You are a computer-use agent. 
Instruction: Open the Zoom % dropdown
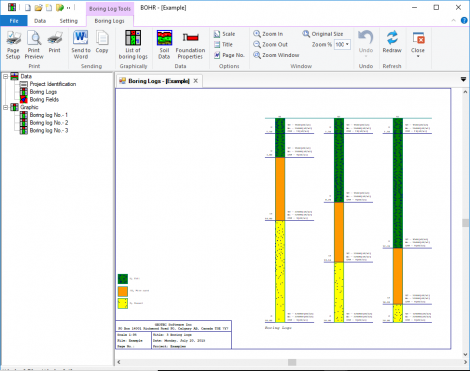pyautogui.click(x=347, y=44)
